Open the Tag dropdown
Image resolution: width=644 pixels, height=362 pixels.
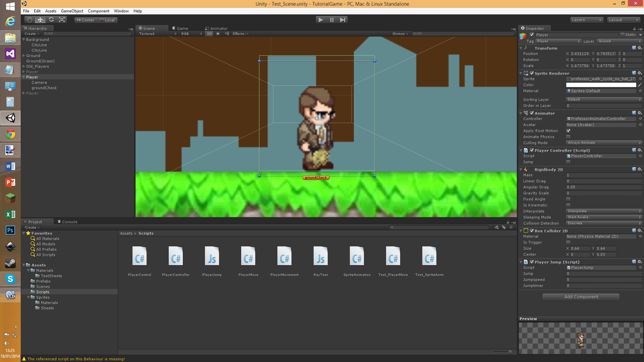pos(558,41)
